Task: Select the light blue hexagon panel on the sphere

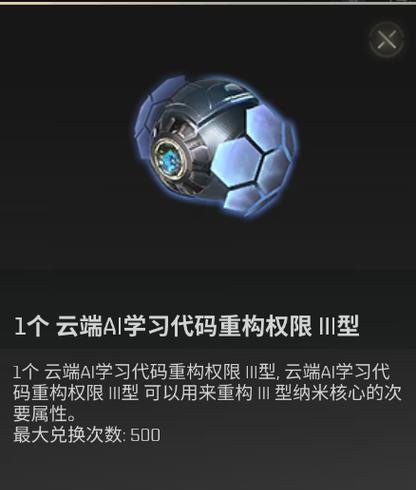Action: point(237,163)
